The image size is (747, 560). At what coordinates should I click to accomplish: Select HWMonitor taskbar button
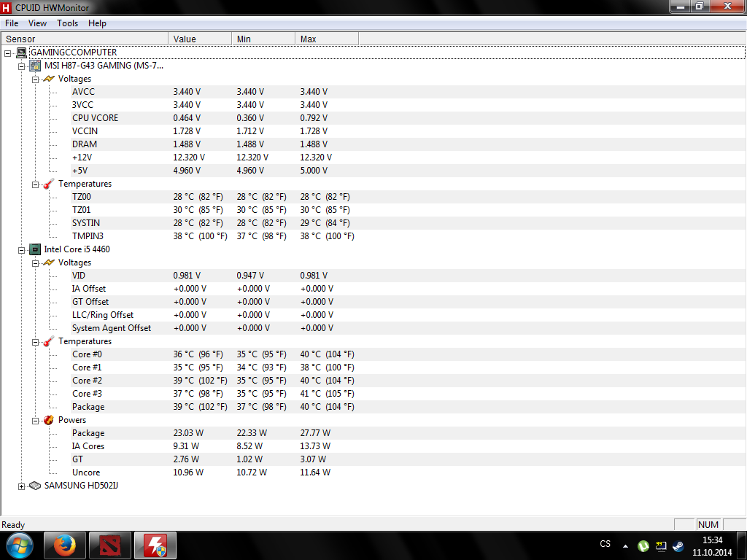point(155,545)
